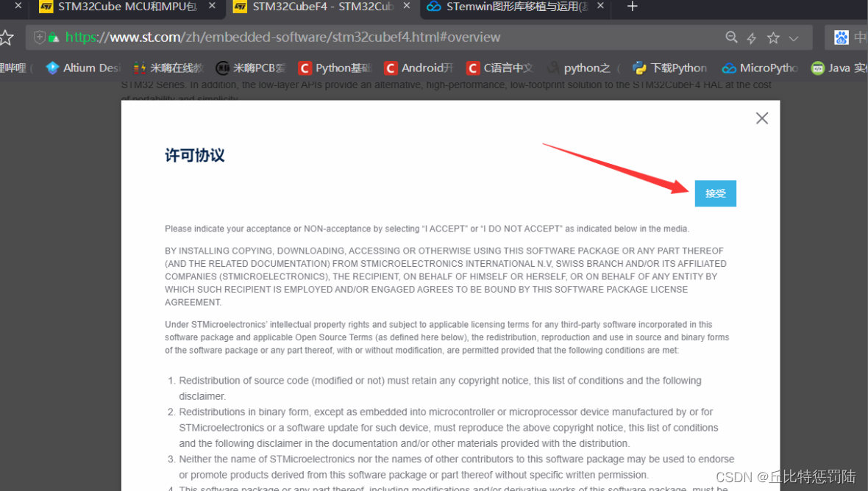The image size is (868, 491).
Task: Open a new browser tab
Action: [x=632, y=7]
